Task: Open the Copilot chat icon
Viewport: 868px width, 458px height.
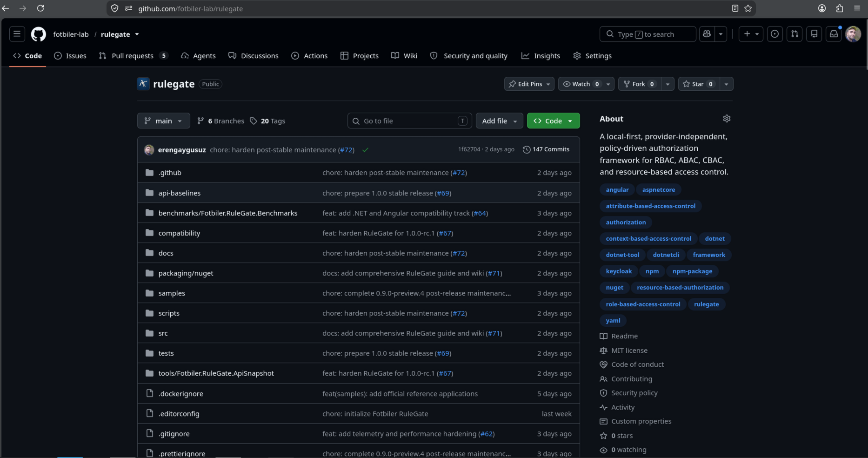Action: [707, 34]
